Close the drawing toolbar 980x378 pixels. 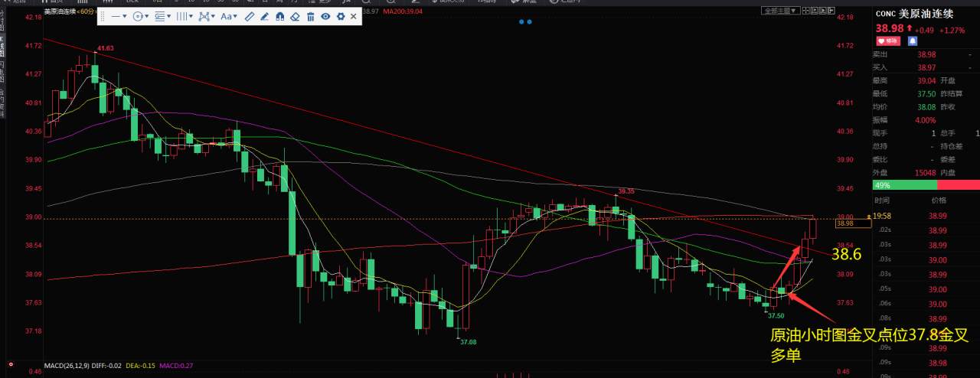pos(354,16)
